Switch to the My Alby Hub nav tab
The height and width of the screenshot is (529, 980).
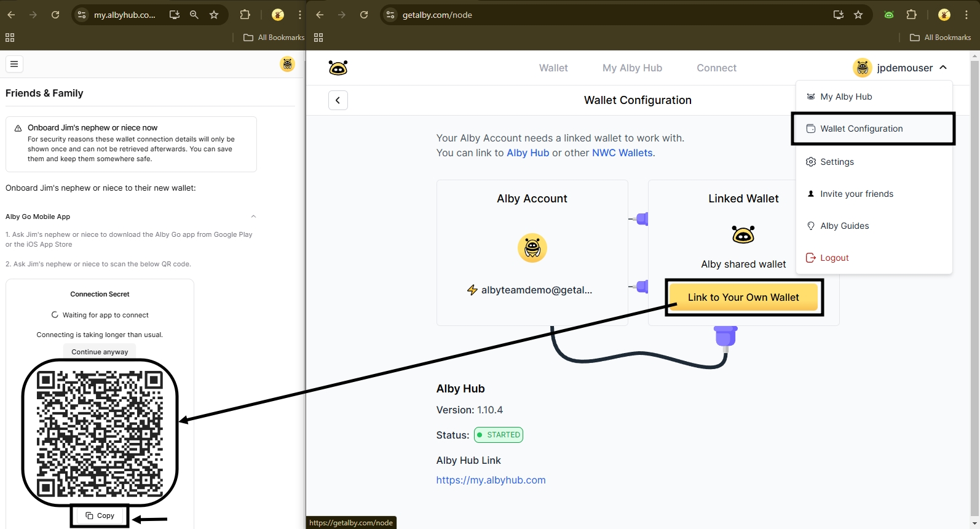tap(632, 68)
